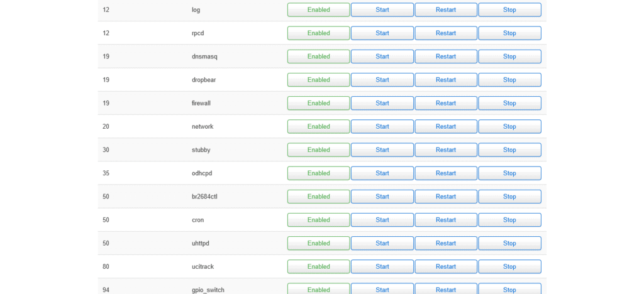
Task: Stop the cron service
Action: tap(509, 220)
